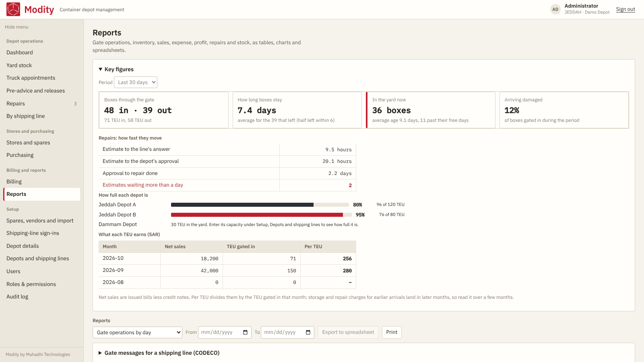Click the Print button
Screen dimensions: 644x362
[392, 332]
